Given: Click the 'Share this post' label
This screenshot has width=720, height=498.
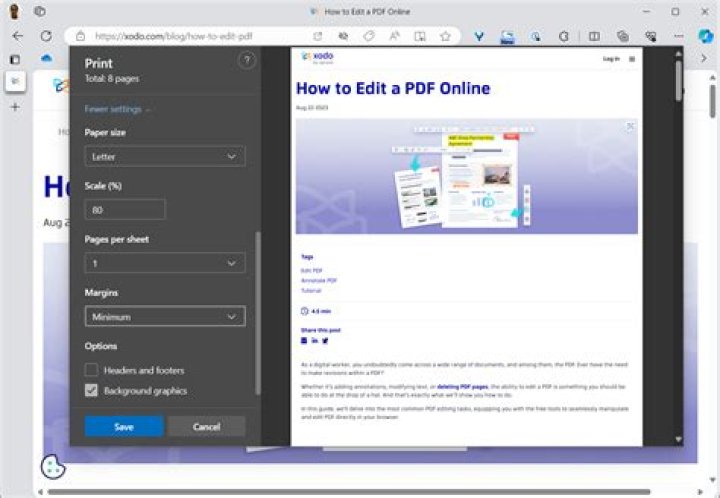Looking at the screenshot, I should pos(321,330).
